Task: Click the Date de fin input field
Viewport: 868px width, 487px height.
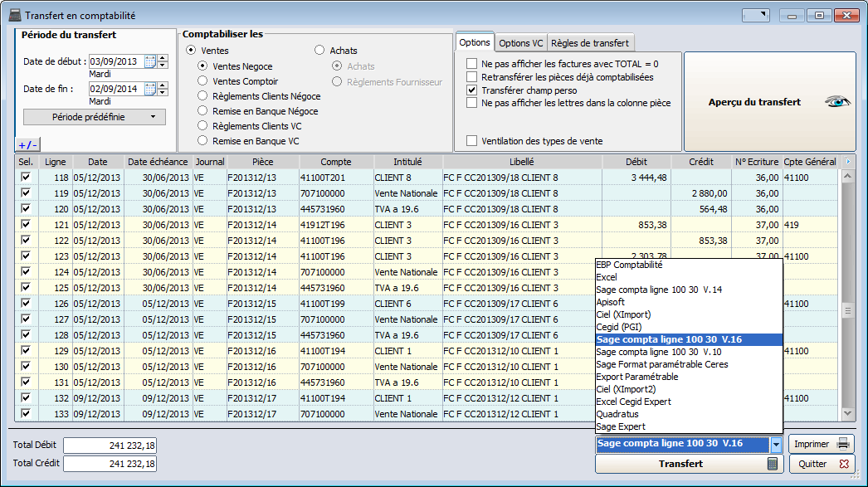Action: 116,89
